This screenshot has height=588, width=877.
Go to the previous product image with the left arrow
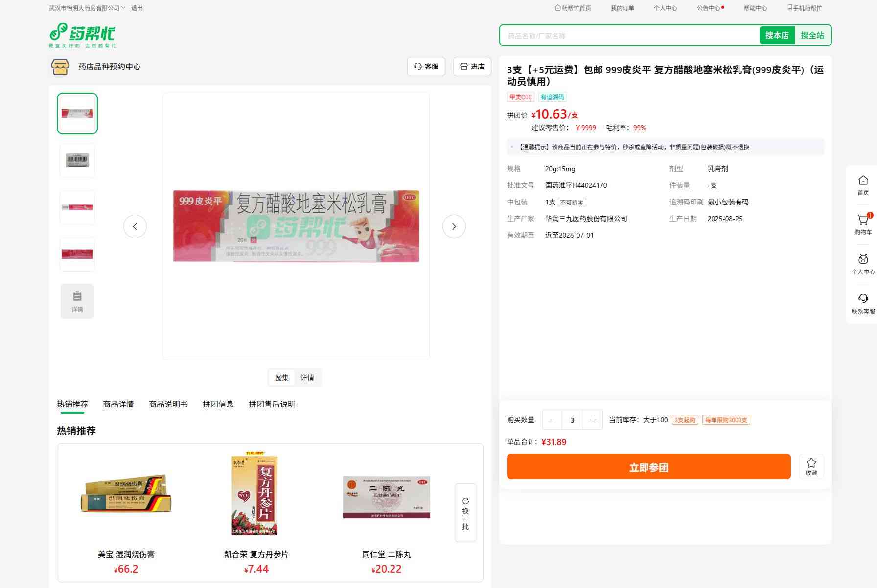135,226
